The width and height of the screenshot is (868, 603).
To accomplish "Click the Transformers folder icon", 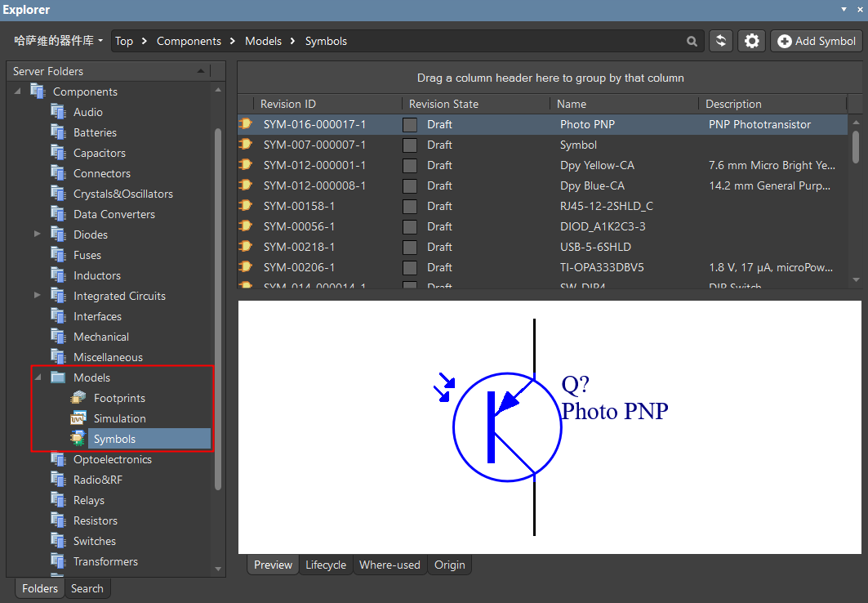I will pos(58,561).
